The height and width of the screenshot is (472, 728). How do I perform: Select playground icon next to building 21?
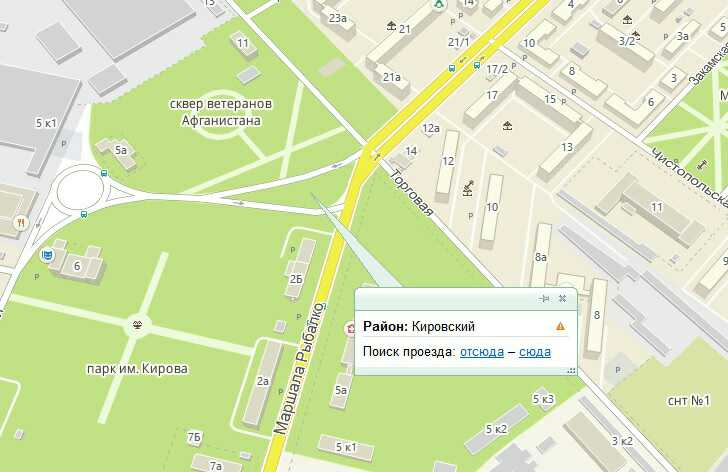coord(391,26)
